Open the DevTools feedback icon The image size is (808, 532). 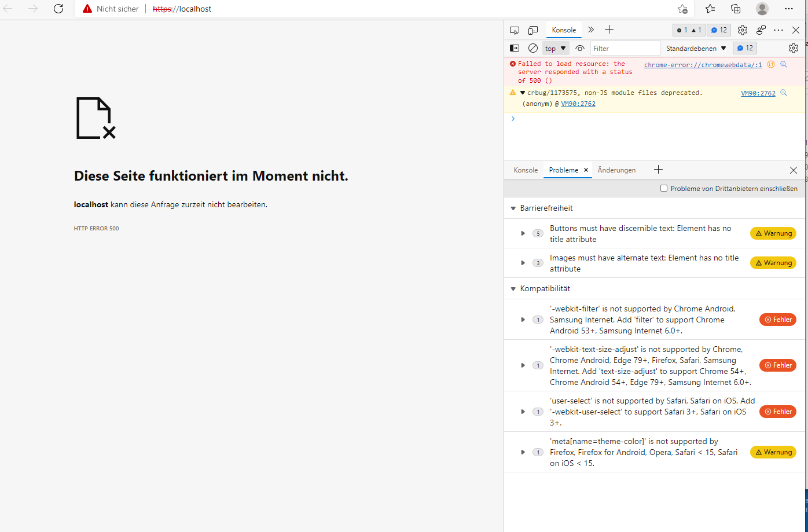click(761, 30)
